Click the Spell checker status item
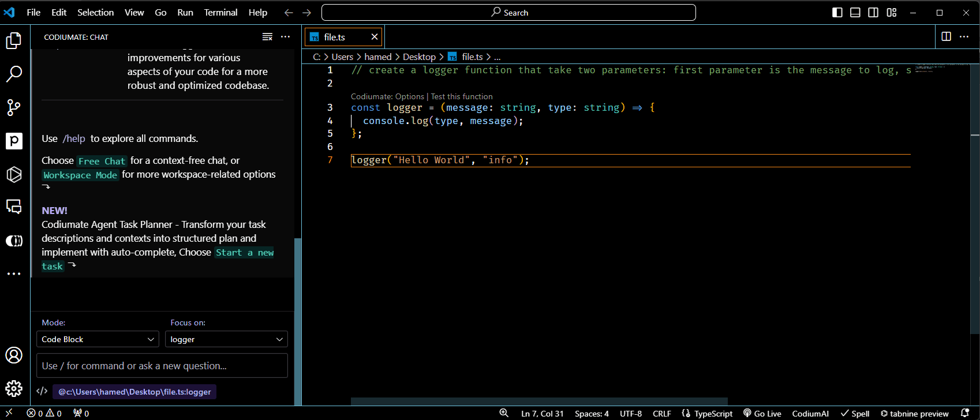This screenshot has height=420, width=980. 855,413
